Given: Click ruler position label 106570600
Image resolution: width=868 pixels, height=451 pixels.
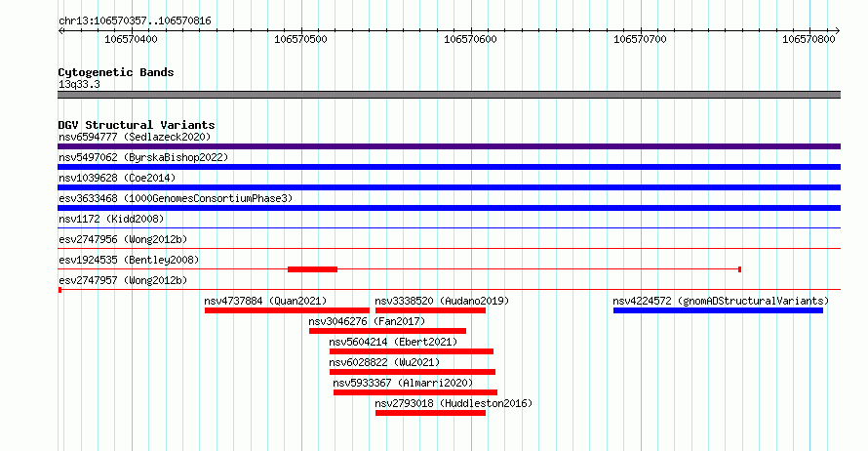Looking at the screenshot, I should [x=470, y=39].
